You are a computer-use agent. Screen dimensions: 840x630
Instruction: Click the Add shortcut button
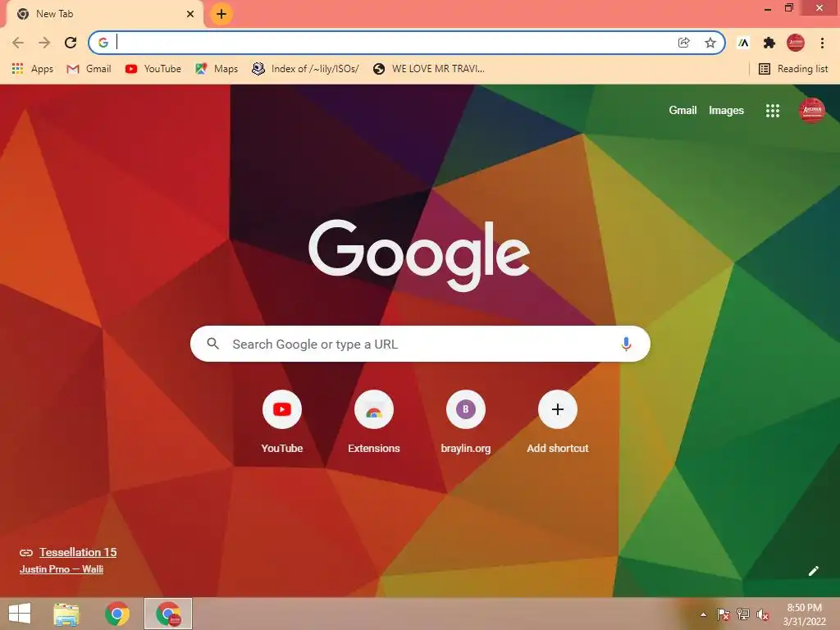558,422
